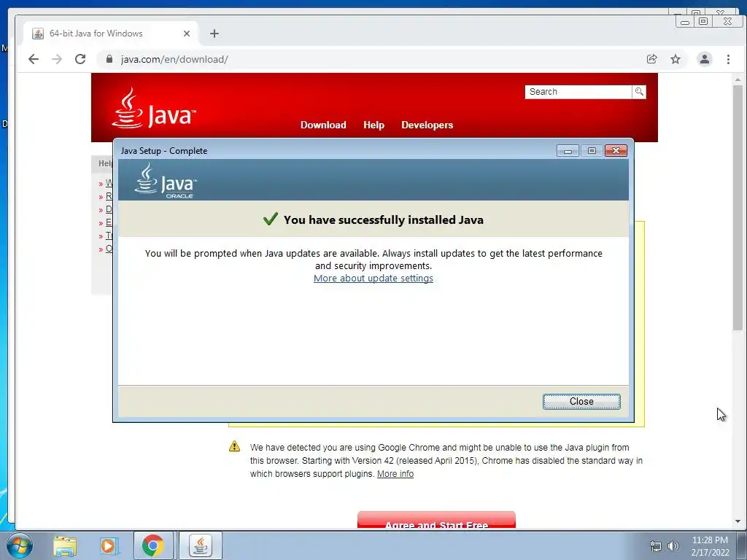
Task: Click the page scrollbar down arrow
Action: [x=738, y=521]
